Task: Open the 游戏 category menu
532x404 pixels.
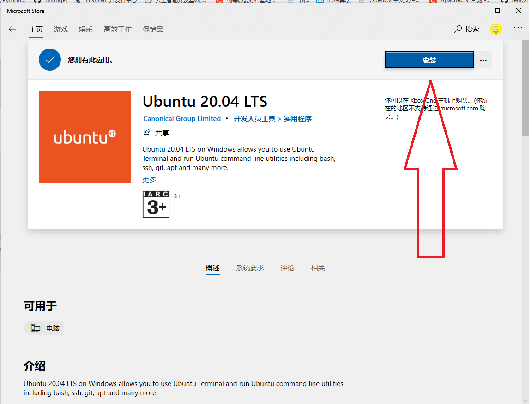Action: pyautogui.click(x=60, y=29)
